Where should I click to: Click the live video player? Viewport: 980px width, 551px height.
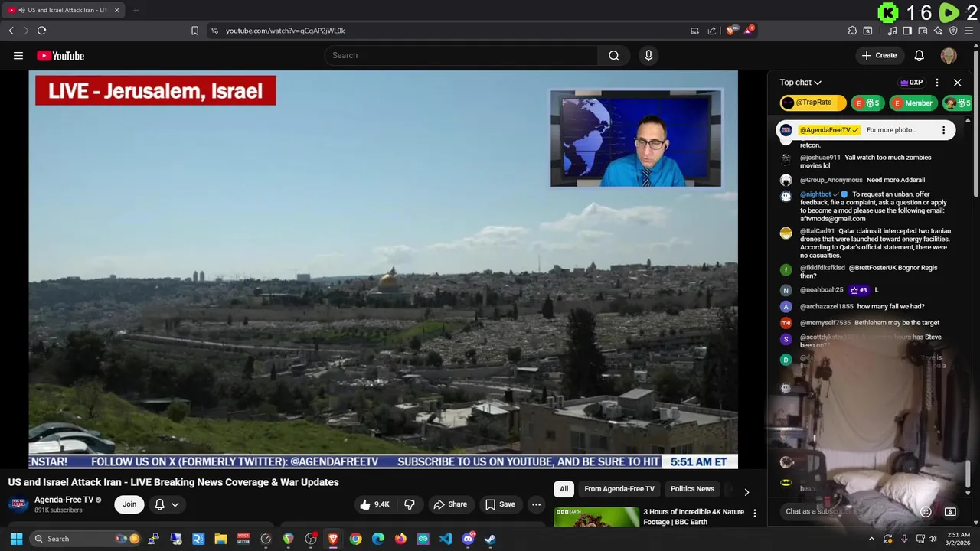384,269
